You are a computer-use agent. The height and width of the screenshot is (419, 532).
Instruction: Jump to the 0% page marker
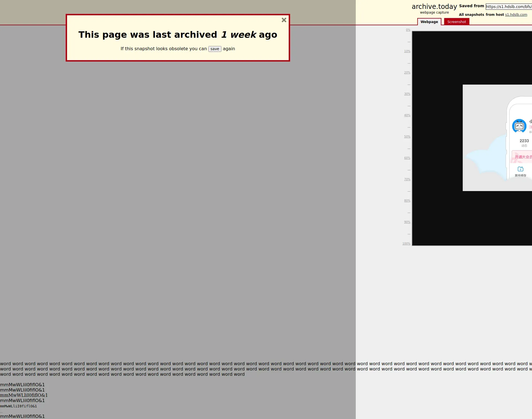click(408, 30)
